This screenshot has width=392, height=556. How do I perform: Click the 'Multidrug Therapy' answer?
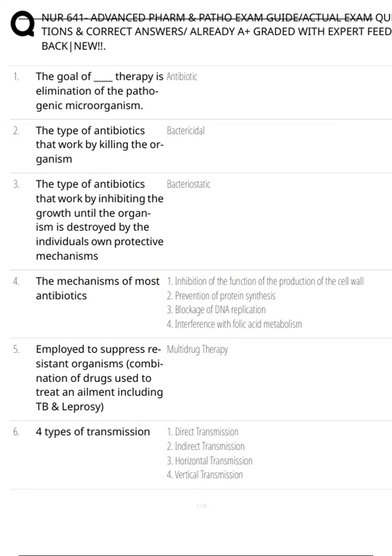point(197,349)
